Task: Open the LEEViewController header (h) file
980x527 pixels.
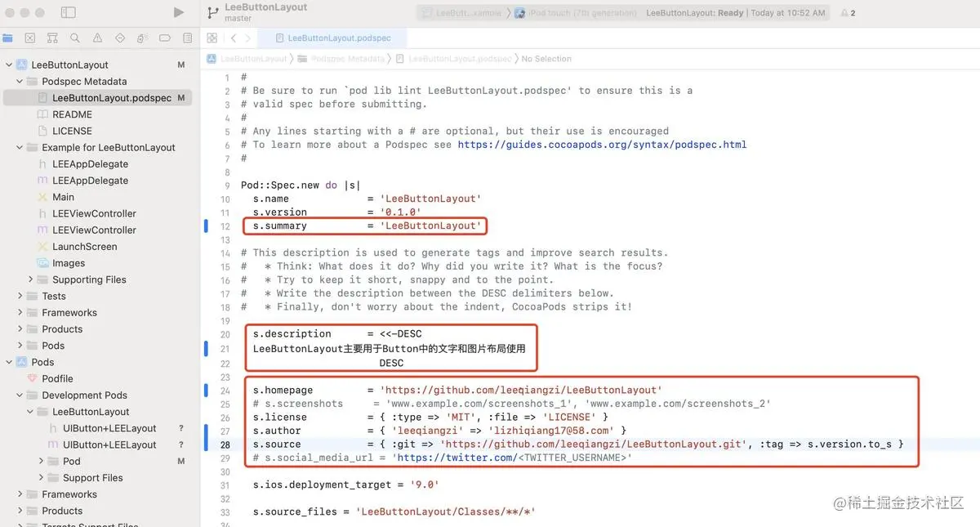Action: 94,213
